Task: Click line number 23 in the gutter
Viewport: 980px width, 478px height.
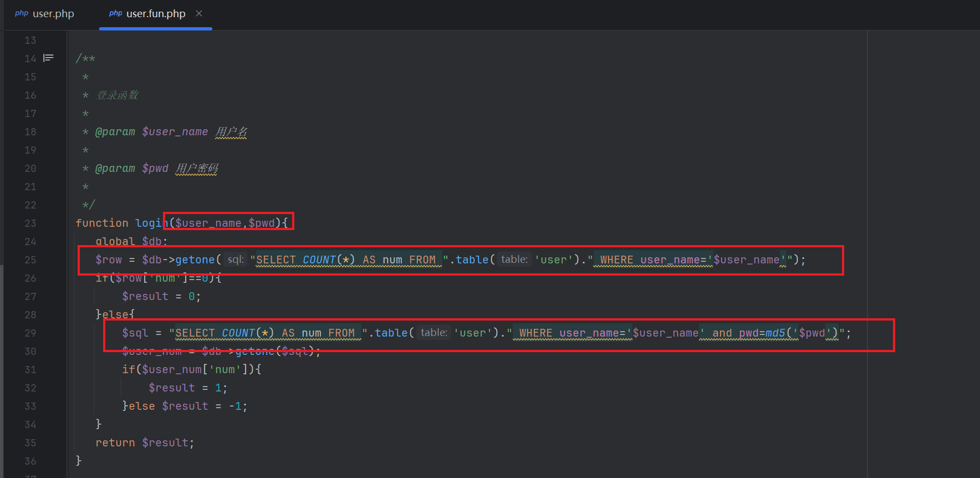Action: click(30, 223)
